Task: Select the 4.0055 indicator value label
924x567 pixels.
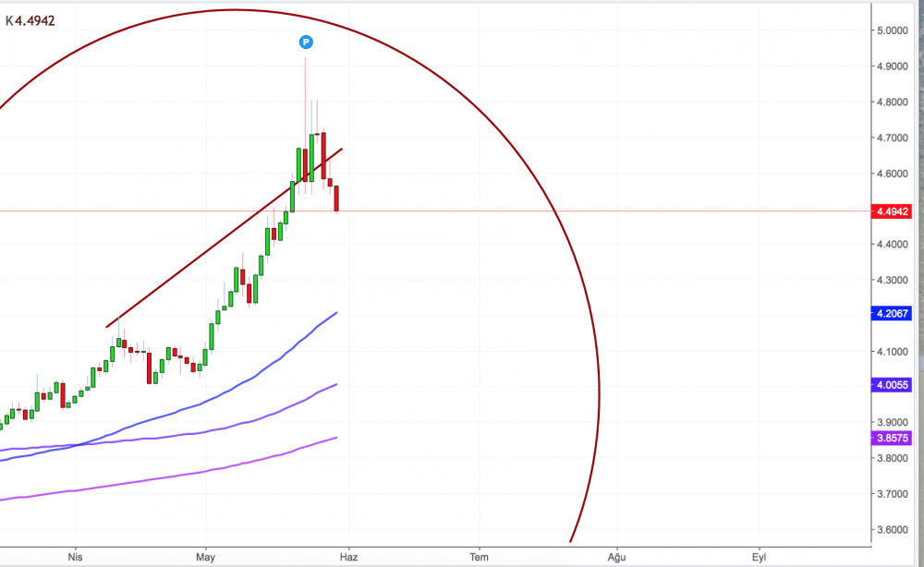Action: [893, 385]
